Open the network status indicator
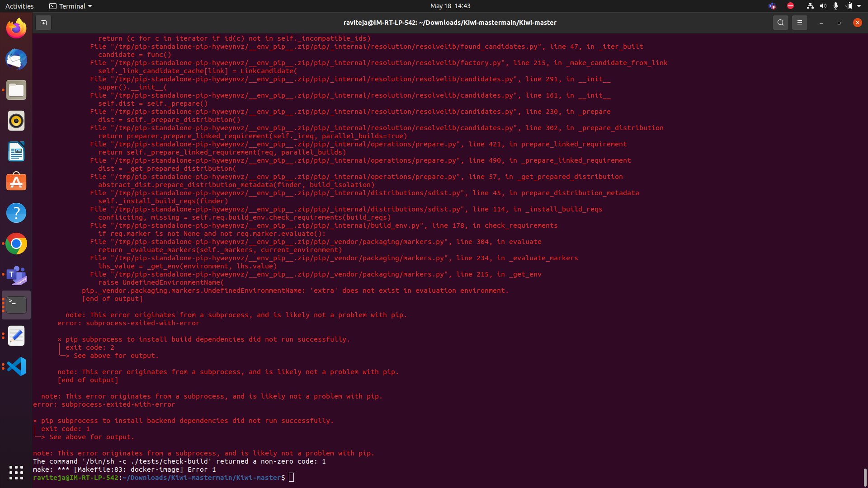This screenshot has height=488, width=868. 810,6
